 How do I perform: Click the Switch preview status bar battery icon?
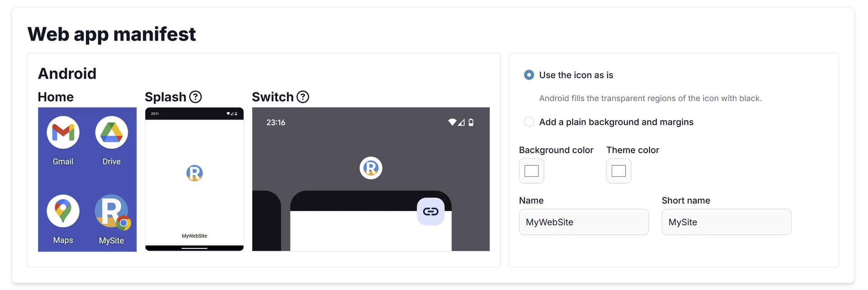point(471,122)
